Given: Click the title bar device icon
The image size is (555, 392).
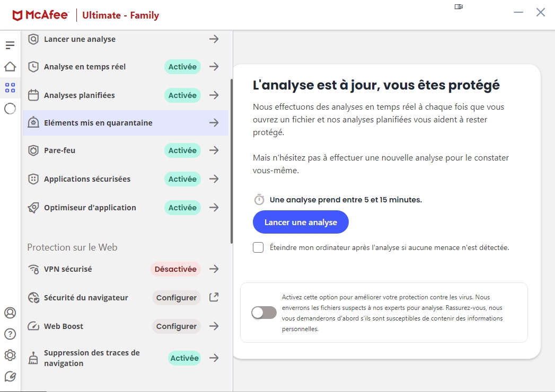Looking at the screenshot, I should (x=459, y=6).
